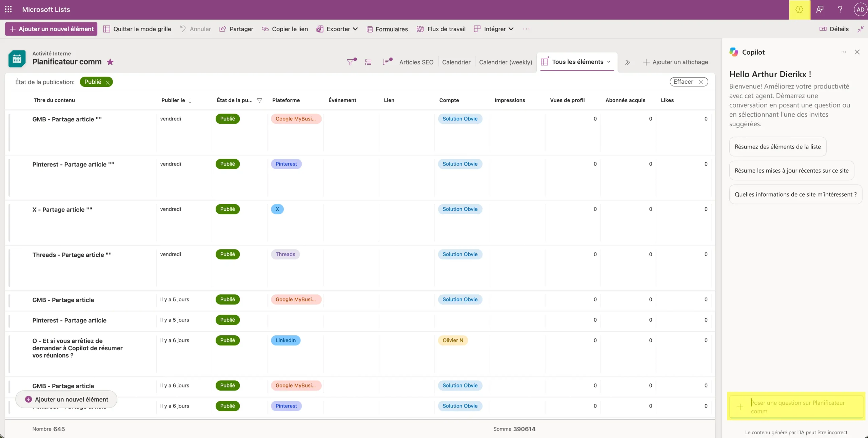Expand more views double chevron
868x438 pixels.
(x=627, y=62)
